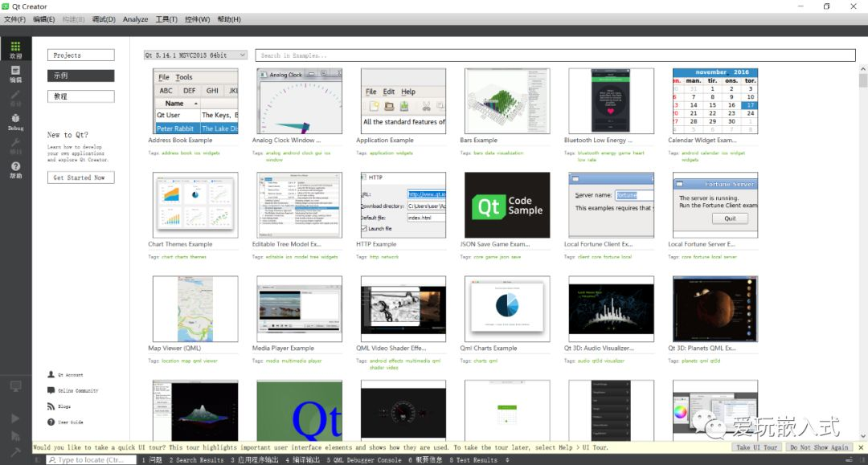Click the Projects button

(x=81, y=55)
